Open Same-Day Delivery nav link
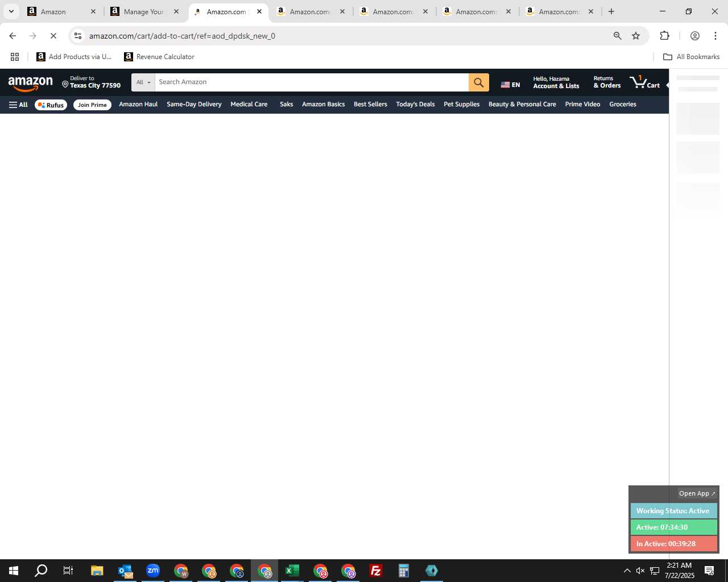The width and height of the screenshot is (728, 582). coord(194,105)
